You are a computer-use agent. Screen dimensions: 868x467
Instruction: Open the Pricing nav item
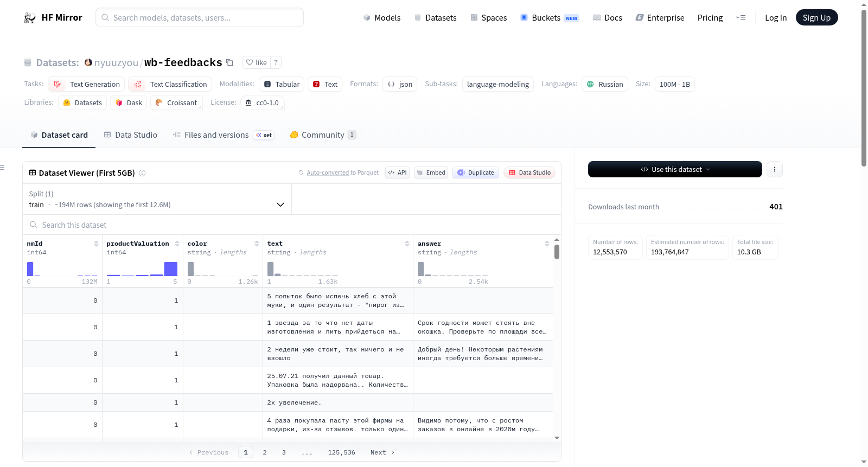point(710,17)
